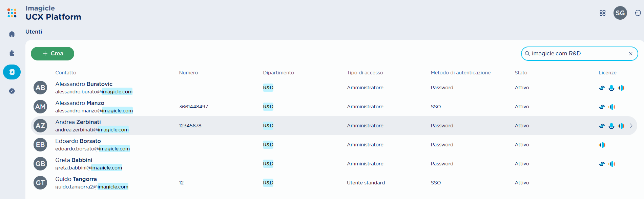Expand Andrea Zerbinati's row with the chevron
Image resolution: width=644 pixels, height=199 pixels.
coord(631,126)
